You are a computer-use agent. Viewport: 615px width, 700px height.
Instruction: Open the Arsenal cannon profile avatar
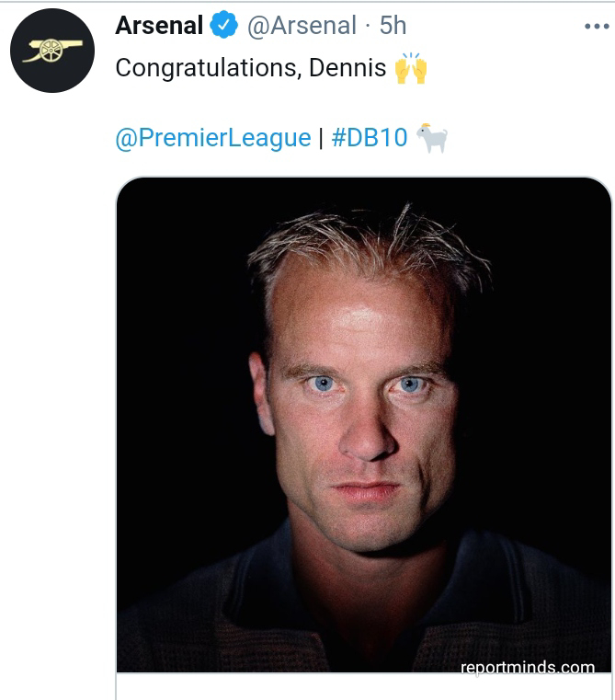(51, 52)
